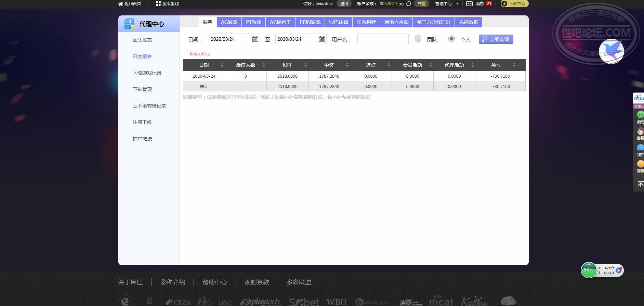Image resolution: width=644 pixels, height=306 pixels.
Task: Select the 团队 radio button
Action: tap(418, 39)
